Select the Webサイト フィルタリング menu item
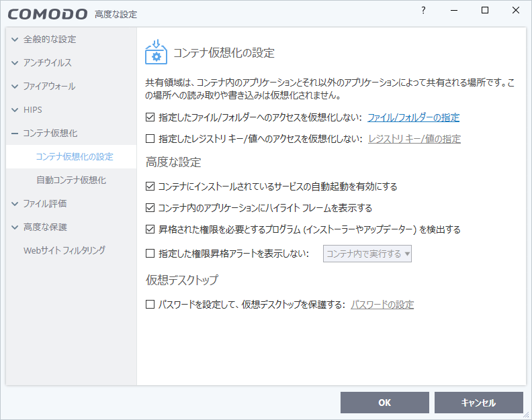 (x=64, y=250)
